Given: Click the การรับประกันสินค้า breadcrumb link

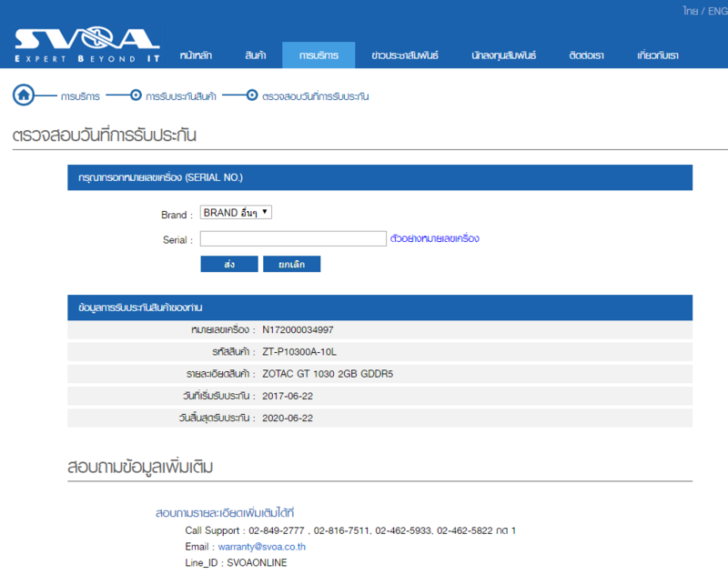Looking at the screenshot, I should click(181, 96).
